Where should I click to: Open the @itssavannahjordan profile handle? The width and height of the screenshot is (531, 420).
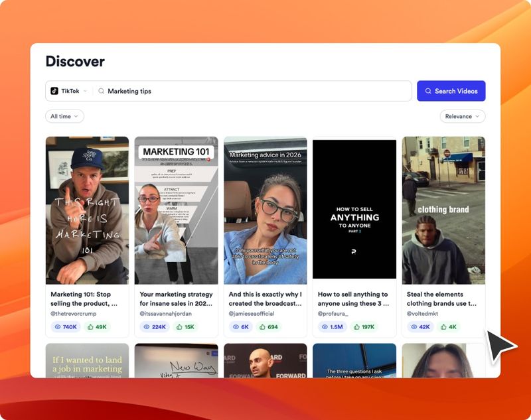click(x=165, y=314)
